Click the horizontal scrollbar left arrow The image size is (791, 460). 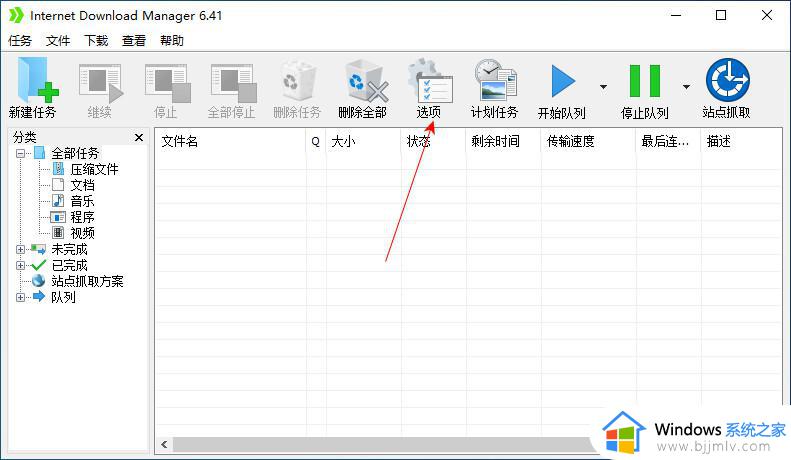coord(164,444)
